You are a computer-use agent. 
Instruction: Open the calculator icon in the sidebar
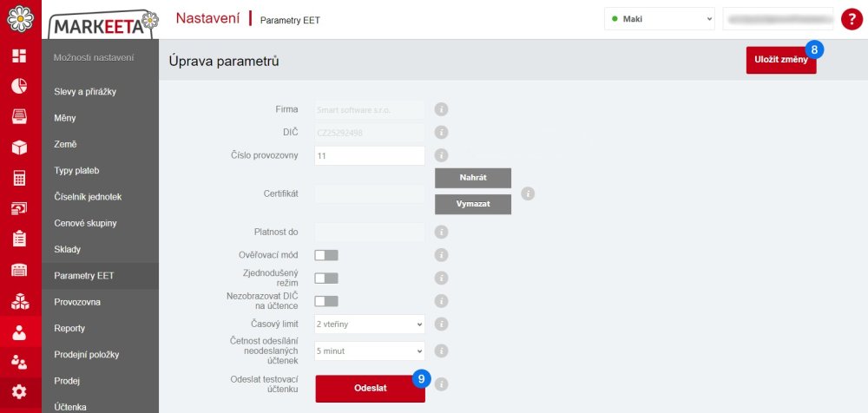19,178
